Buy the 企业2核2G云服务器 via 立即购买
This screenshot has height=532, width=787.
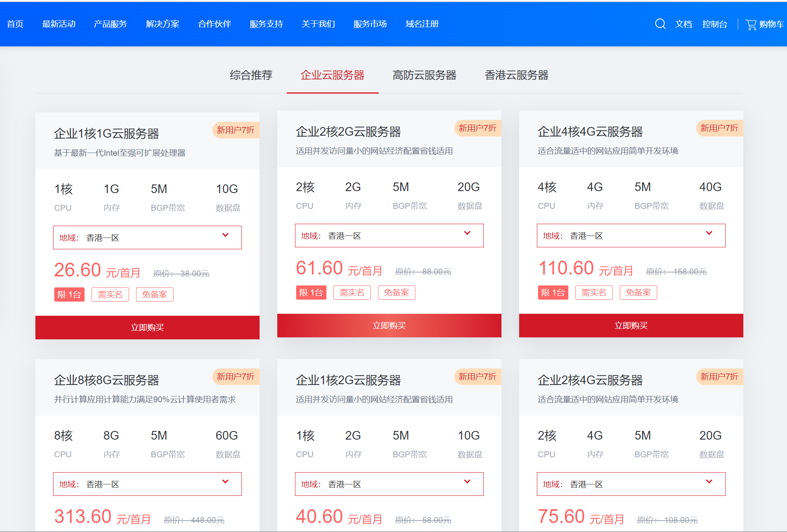(x=389, y=325)
